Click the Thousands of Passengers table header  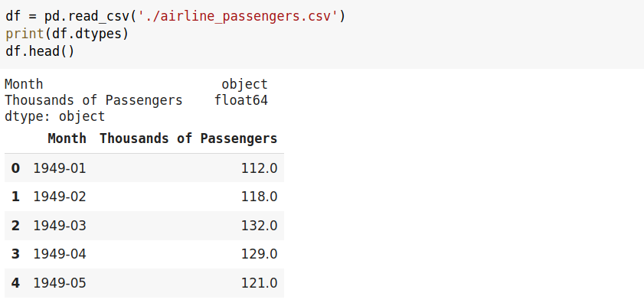188,139
